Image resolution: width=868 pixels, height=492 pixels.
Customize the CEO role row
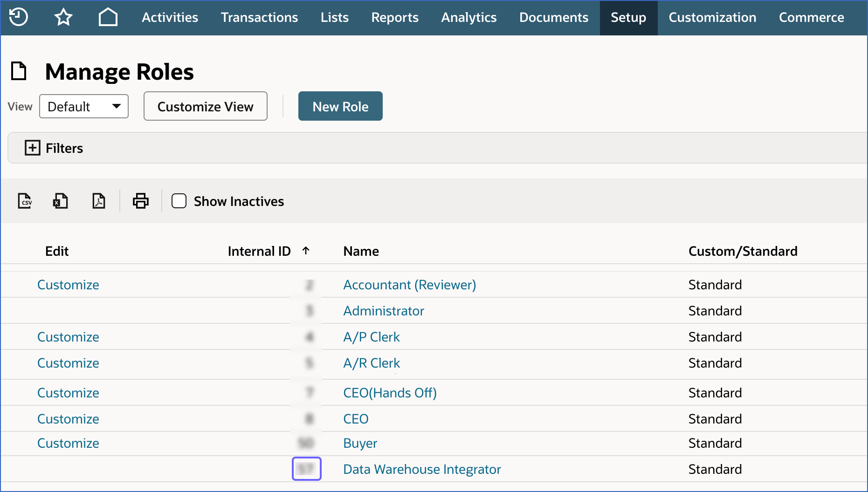tap(68, 419)
